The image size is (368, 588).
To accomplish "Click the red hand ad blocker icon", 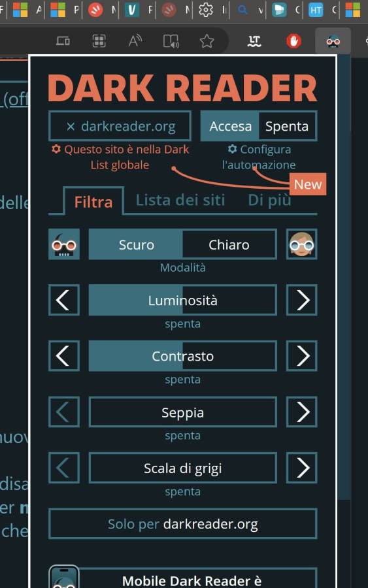I will coord(293,41).
